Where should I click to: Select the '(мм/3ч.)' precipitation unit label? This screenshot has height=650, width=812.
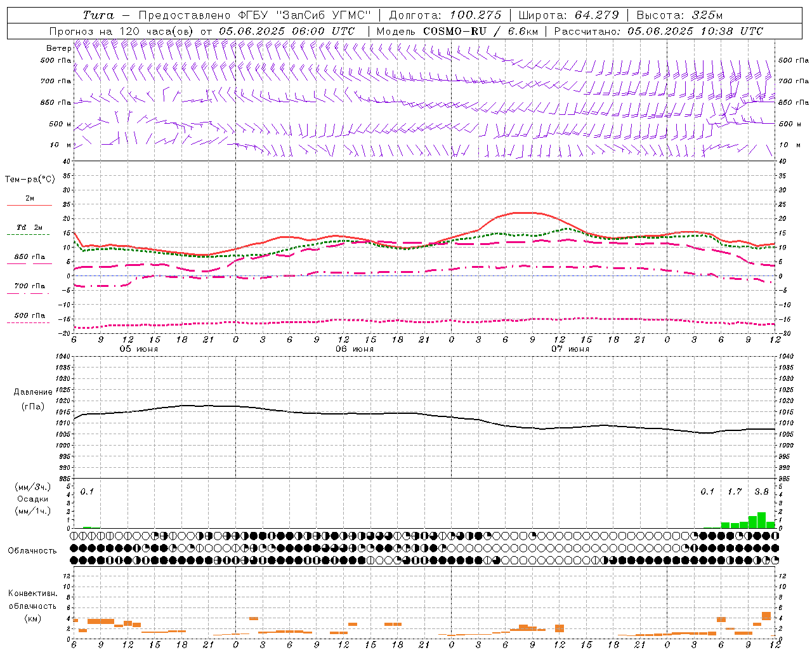coord(33,487)
